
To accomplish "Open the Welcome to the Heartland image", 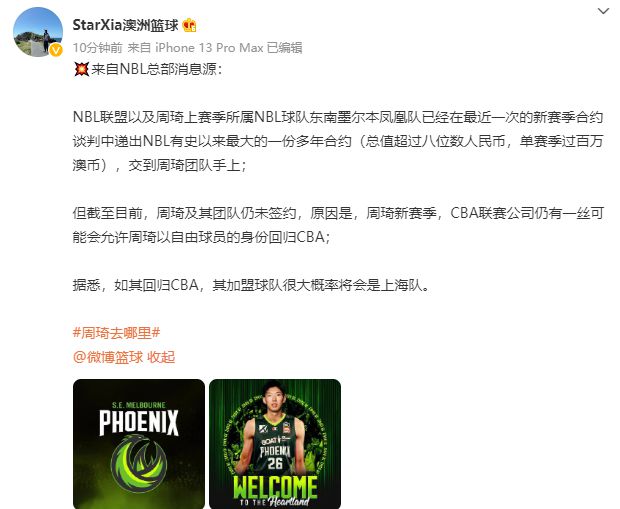I will (275, 444).
